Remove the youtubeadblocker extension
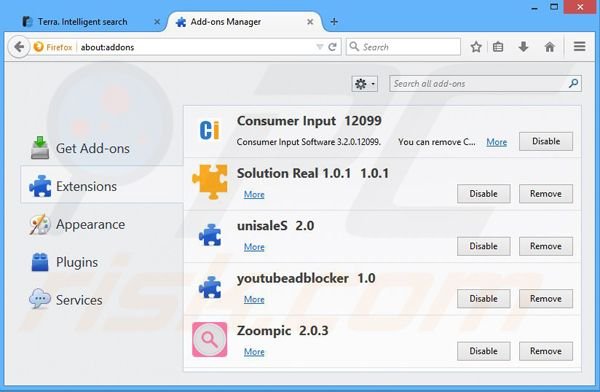Viewport: 600px width, 392px height. [x=546, y=299]
